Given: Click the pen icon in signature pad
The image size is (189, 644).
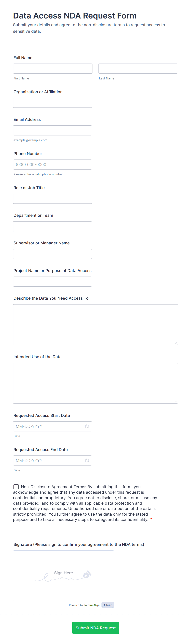Looking at the screenshot, I should [87, 574].
